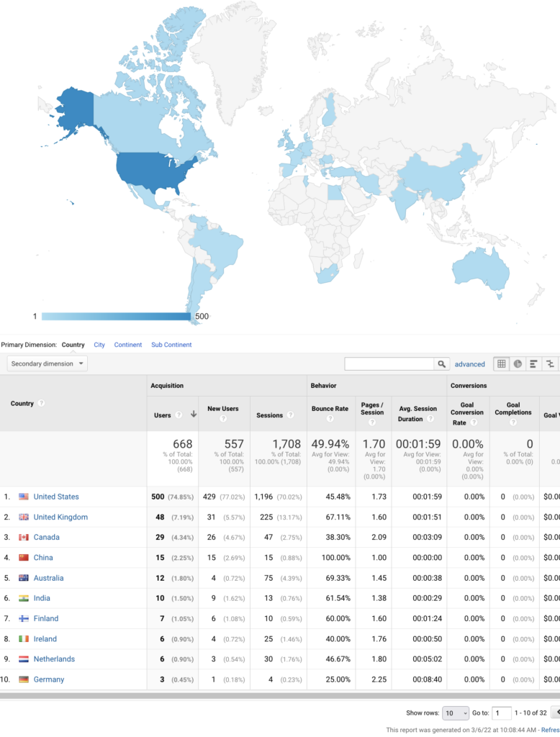Click the Go to page number field
The width and height of the screenshot is (560, 737).
tap(501, 713)
